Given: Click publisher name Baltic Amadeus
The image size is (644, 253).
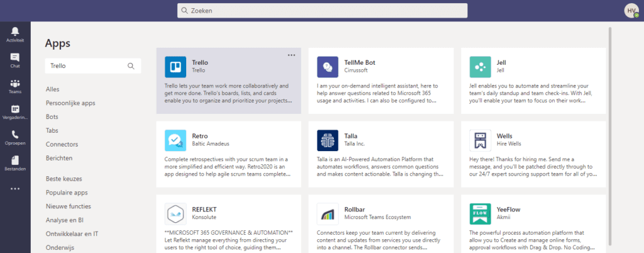Looking at the screenshot, I should [x=211, y=143].
